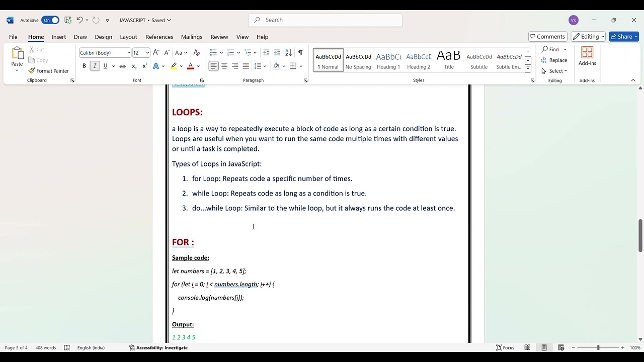Image resolution: width=644 pixels, height=362 pixels.
Task: Toggle left text alignment
Action: [x=214, y=66]
